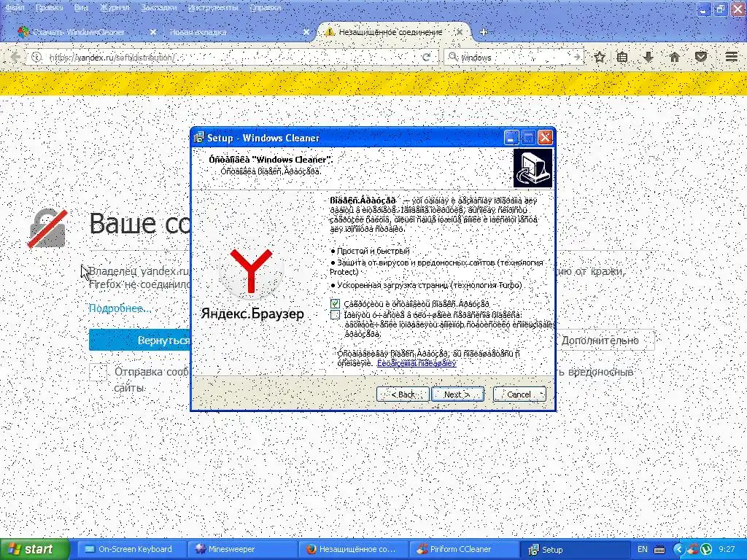The image size is (747, 560).
Task: Switch to Piriform CCleaner in taskbar
Action: (465, 550)
